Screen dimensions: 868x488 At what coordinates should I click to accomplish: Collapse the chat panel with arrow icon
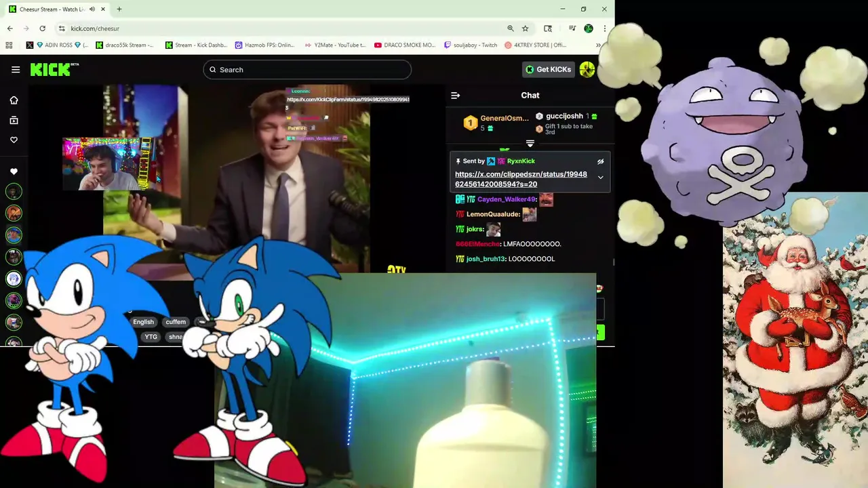(456, 96)
